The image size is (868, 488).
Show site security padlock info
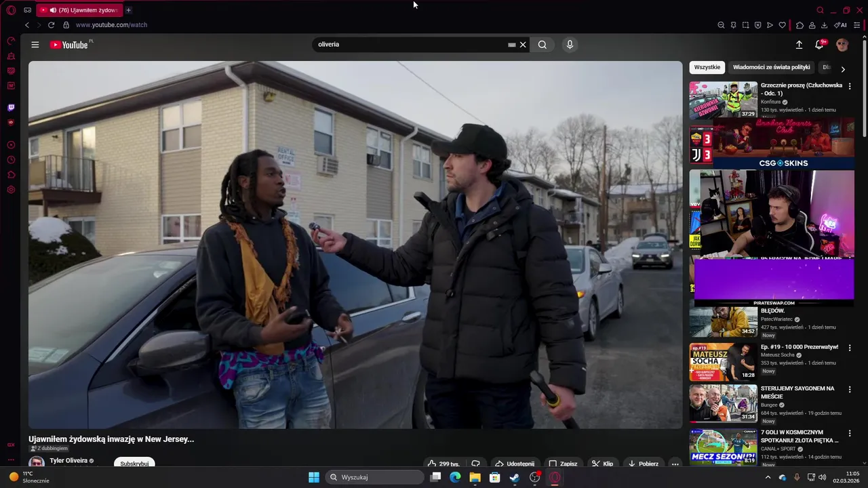click(x=66, y=25)
